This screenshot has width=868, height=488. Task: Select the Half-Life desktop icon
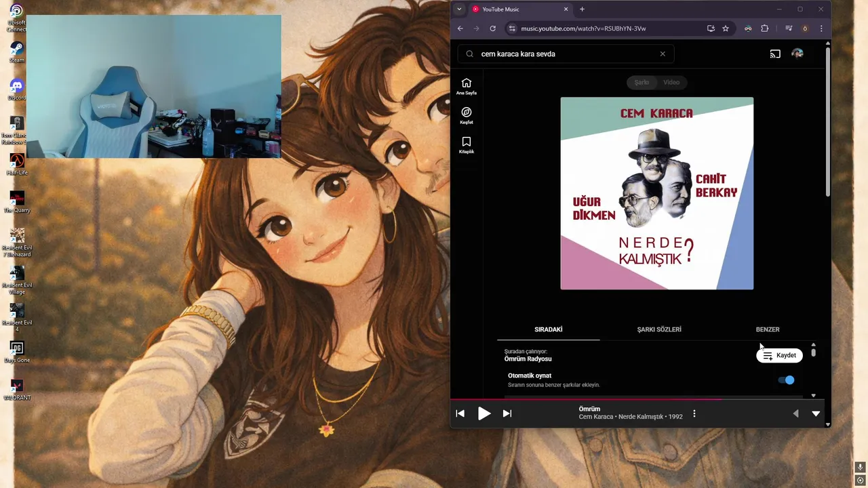(x=16, y=165)
